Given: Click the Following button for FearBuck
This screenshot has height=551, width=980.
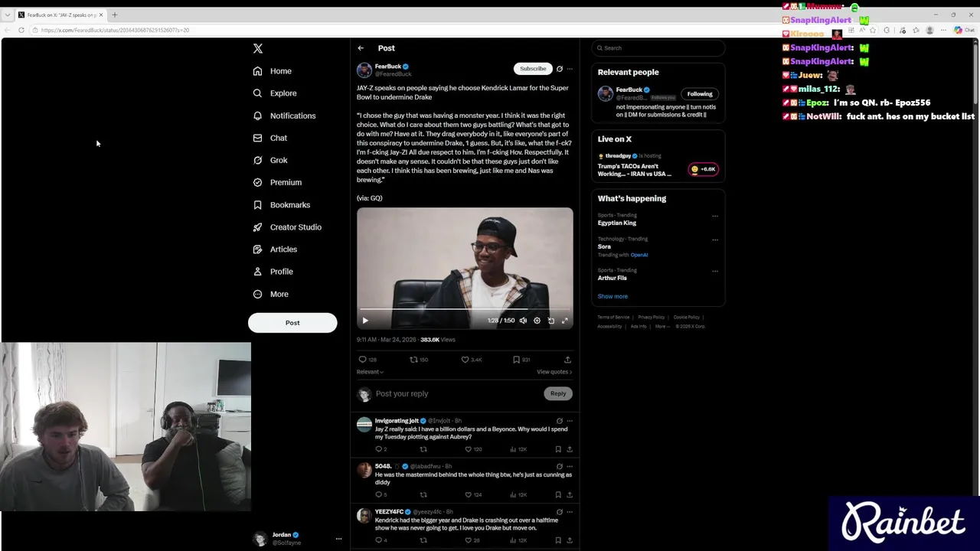Looking at the screenshot, I should coord(700,94).
